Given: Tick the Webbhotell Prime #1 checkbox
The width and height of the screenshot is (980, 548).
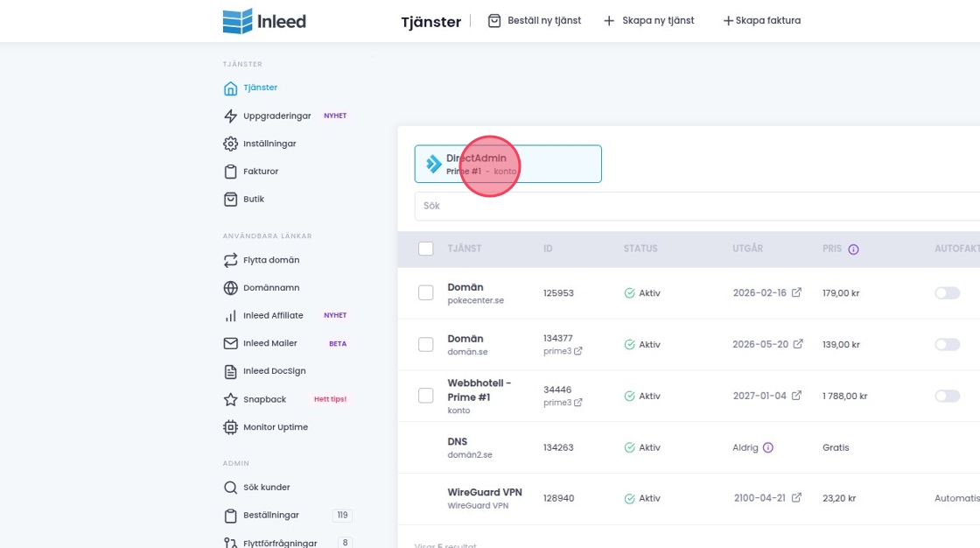Looking at the screenshot, I should (426, 396).
